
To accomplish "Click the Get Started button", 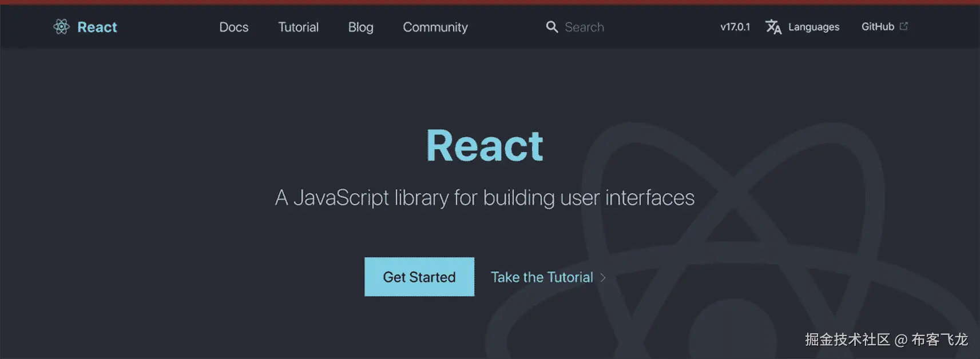I will (x=419, y=277).
